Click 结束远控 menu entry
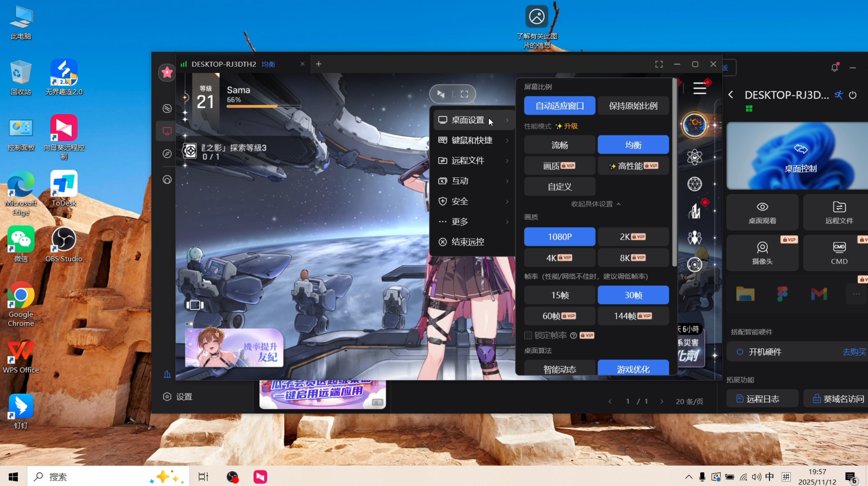The width and height of the screenshot is (868, 486). point(467,242)
